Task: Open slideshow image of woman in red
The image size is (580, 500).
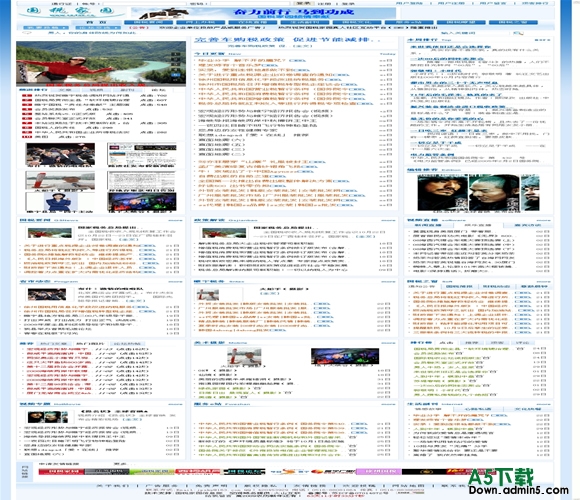Action: tap(101, 63)
